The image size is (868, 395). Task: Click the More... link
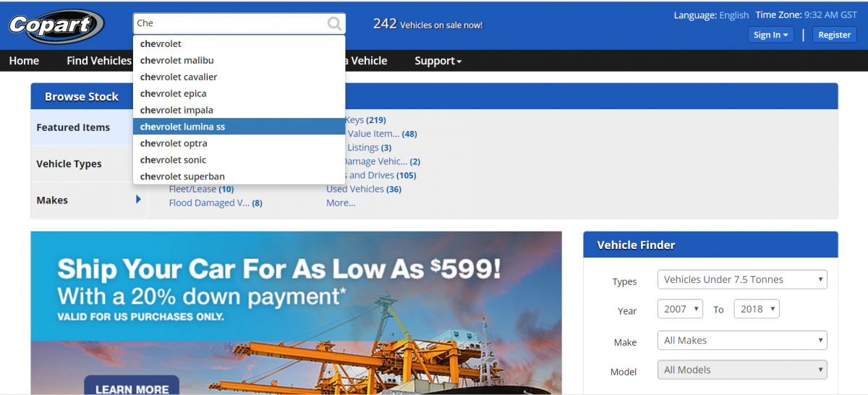[x=341, y=203]
